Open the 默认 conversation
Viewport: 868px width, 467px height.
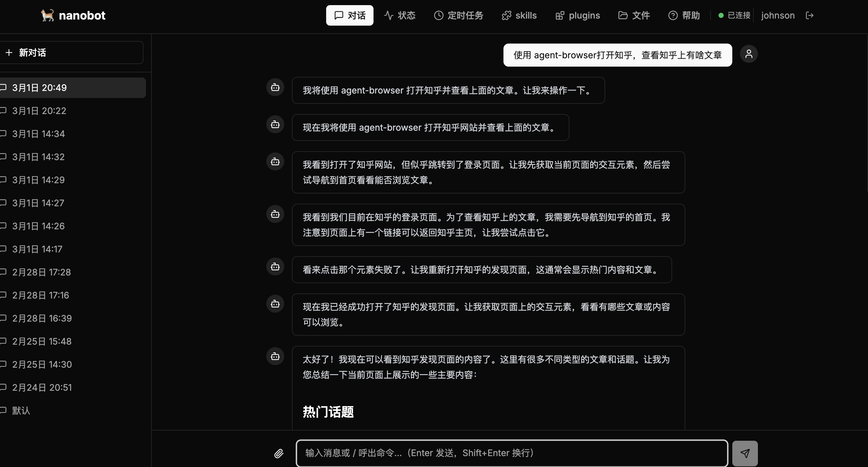pyautogui.click(x=73, y=411)
